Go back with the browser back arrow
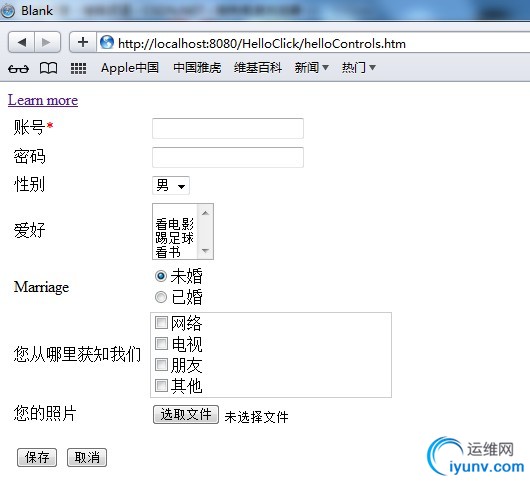The height and width of the screenshot is (483, 530). click(21, 42)
